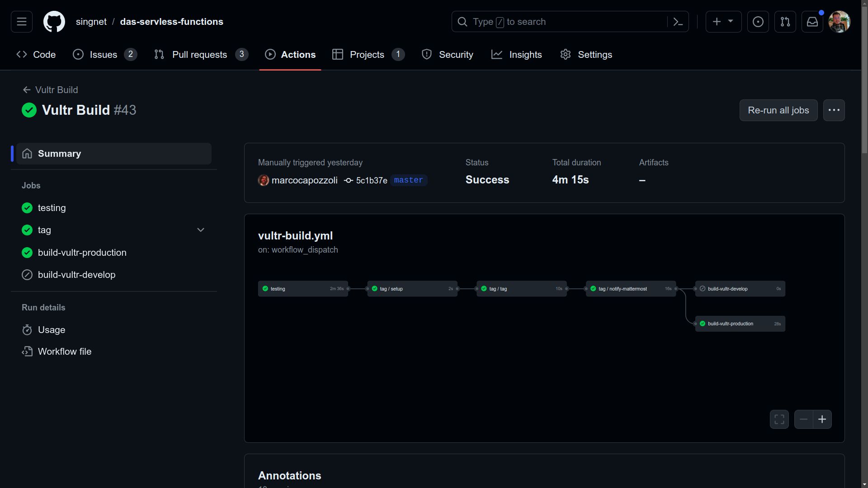Switch to the Actions tab
The height and width of the screenshot is (488, 868).
point(290,55)
